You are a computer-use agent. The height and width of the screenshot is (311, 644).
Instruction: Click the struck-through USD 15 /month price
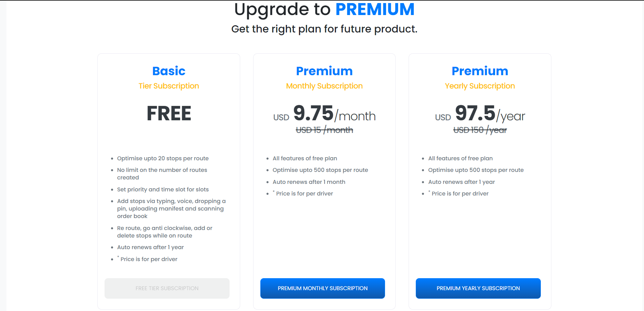[324, 130]
